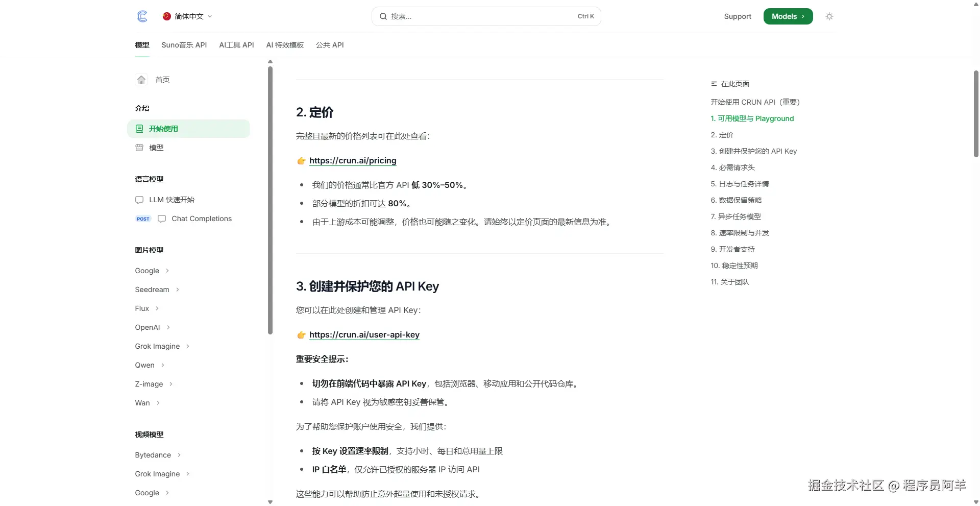
Task: Jump to 3. 创建并保护您的 API Key in contents
Action: 754,151
